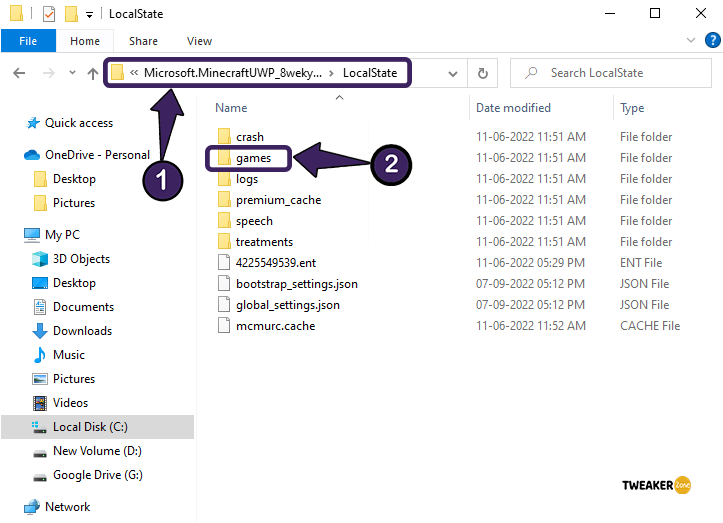The height and width of the screenshot is (523, 723).
Task: Select the premium_cache folder icon
Action: click(x=224, y=200)
